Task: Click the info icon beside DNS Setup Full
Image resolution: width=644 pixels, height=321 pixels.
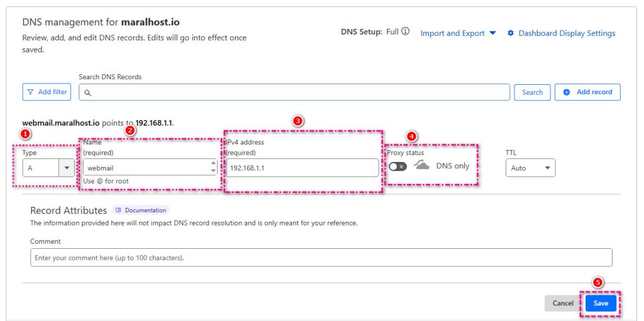Action: [x=406, y=31]
